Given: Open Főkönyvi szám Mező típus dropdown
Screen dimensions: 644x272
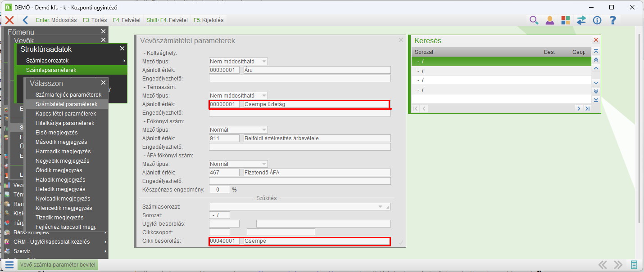Looking at the screenshot, I should point(264,129).
